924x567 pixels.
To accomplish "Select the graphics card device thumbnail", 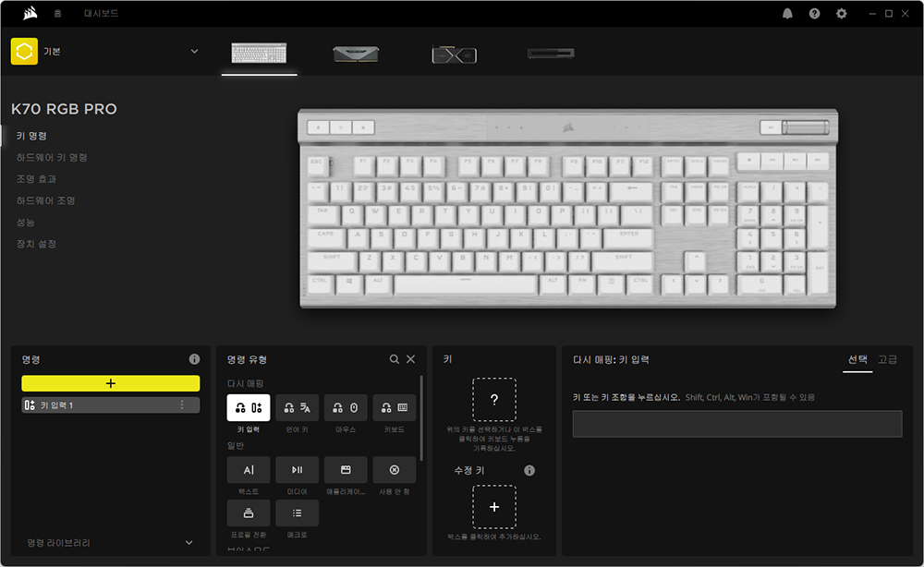I will coord(454,54).
